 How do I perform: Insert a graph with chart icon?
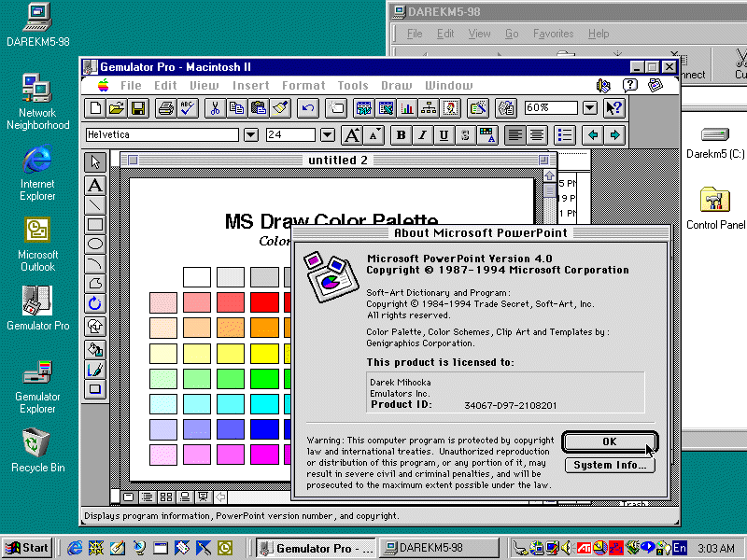tap(407, 108)
